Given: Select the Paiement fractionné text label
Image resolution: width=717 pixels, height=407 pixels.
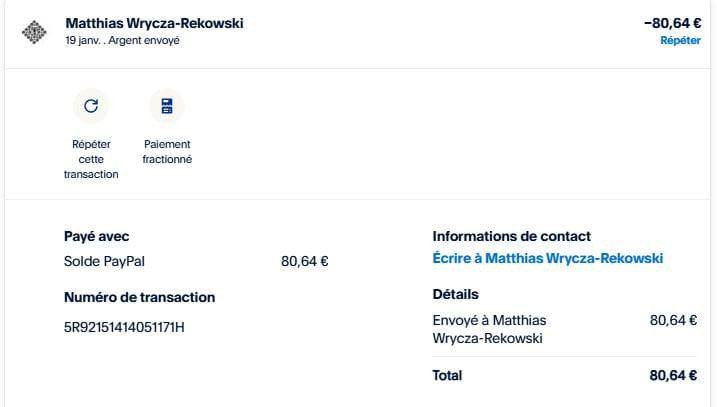Looking at the screenshot, I should point(167,152).
